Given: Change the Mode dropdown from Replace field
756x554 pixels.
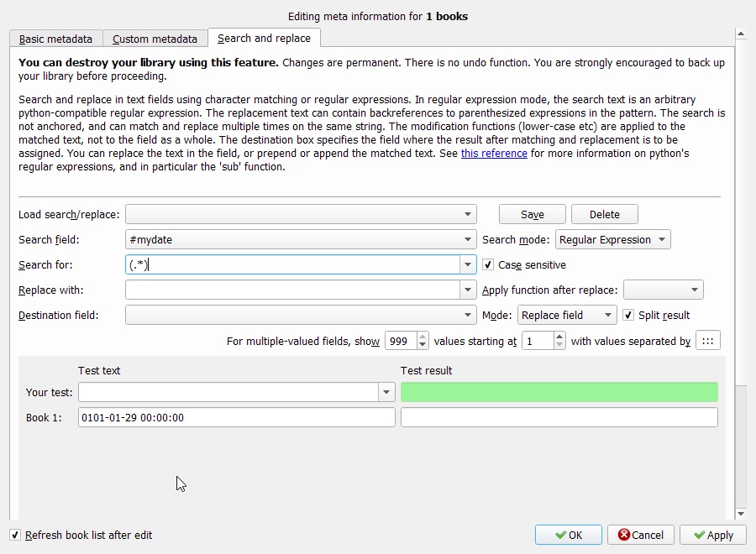Looking at the screenshot, I should pyautogui.click(x=567, y=315).
